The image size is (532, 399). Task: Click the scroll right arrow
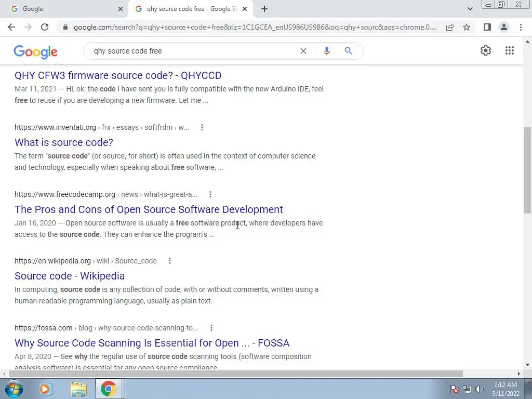519,374
